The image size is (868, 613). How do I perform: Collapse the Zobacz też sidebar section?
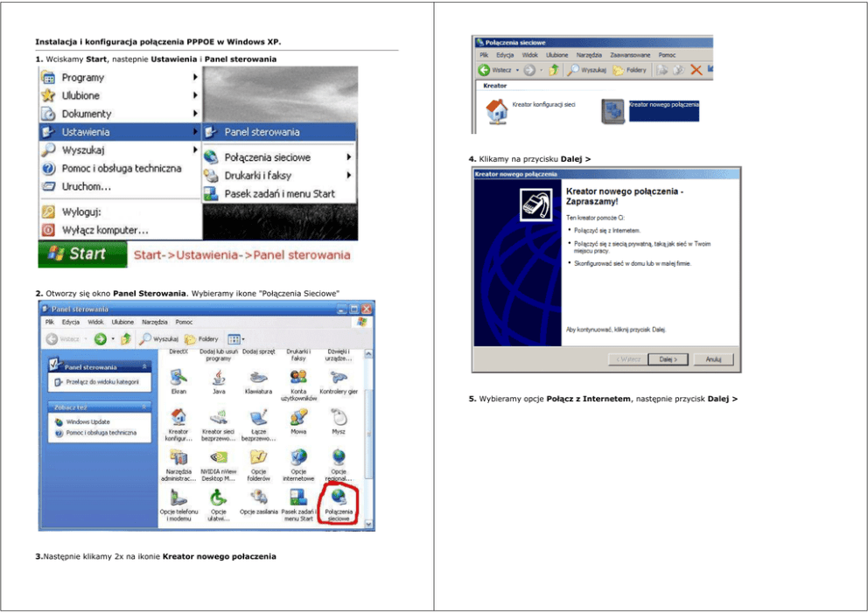click(x=146, y=407)
